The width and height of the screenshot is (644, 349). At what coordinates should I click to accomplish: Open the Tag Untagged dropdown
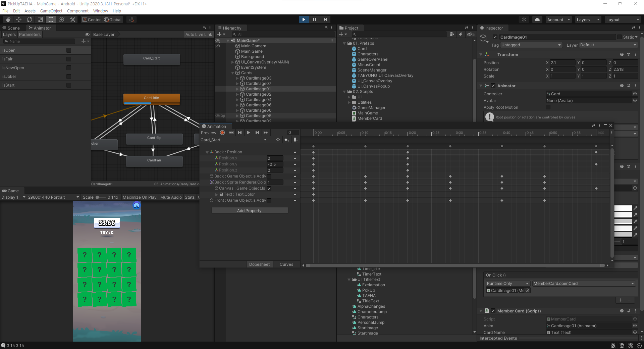(x=531, y=45)
